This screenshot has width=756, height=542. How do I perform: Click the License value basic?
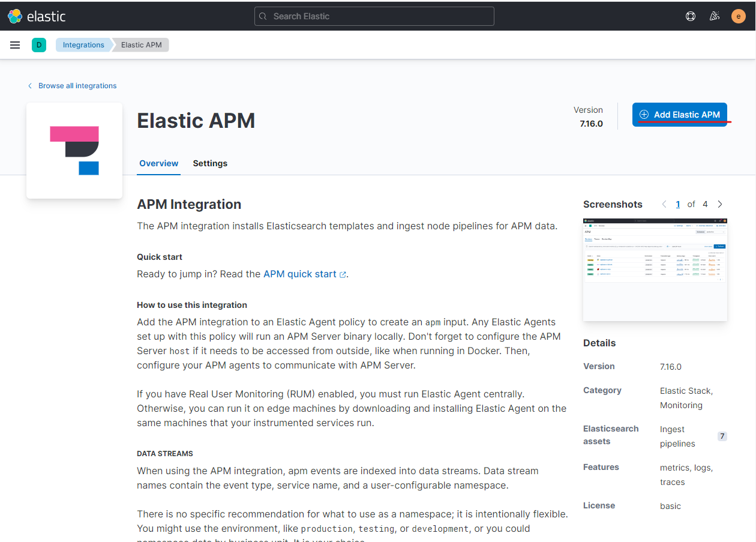tap(670, 506)
